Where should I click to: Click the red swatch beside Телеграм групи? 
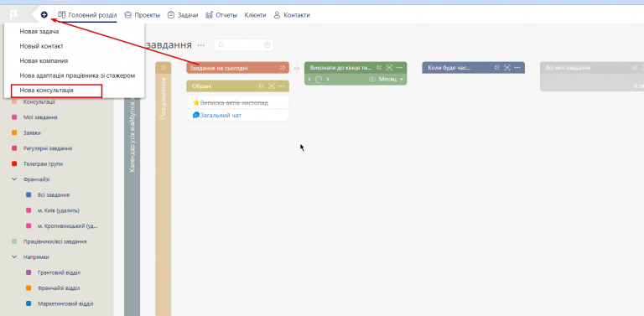tap(14, 163)
